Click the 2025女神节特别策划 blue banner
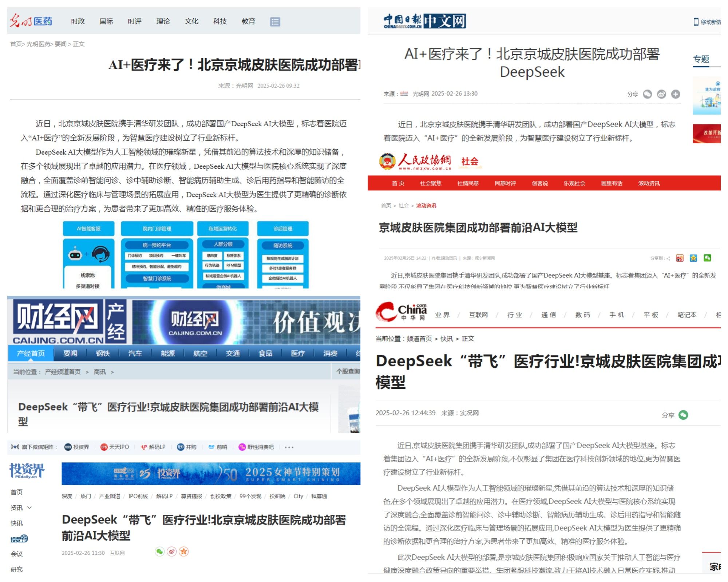 [x=211, y=474]
